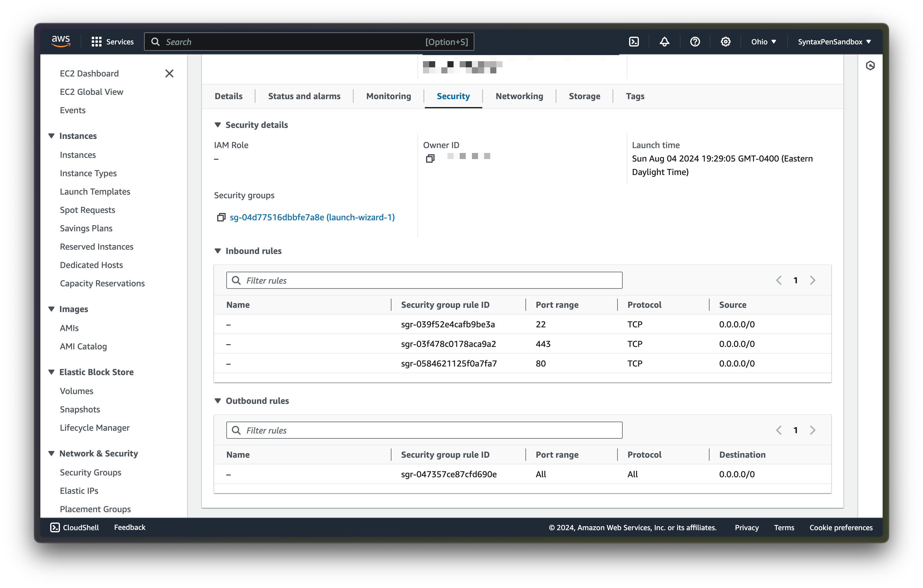
Task: Click the AWS home logo
Action: point(61,41)
